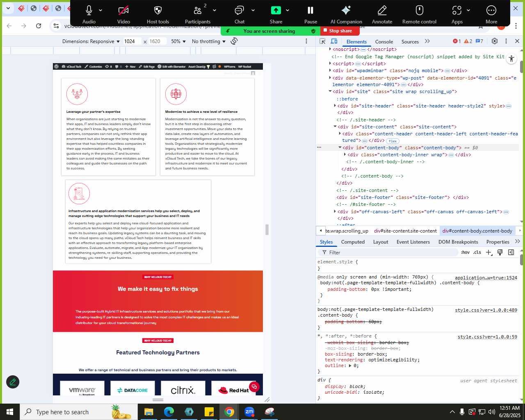Toggle :hov element state panel

pos(465,252)
